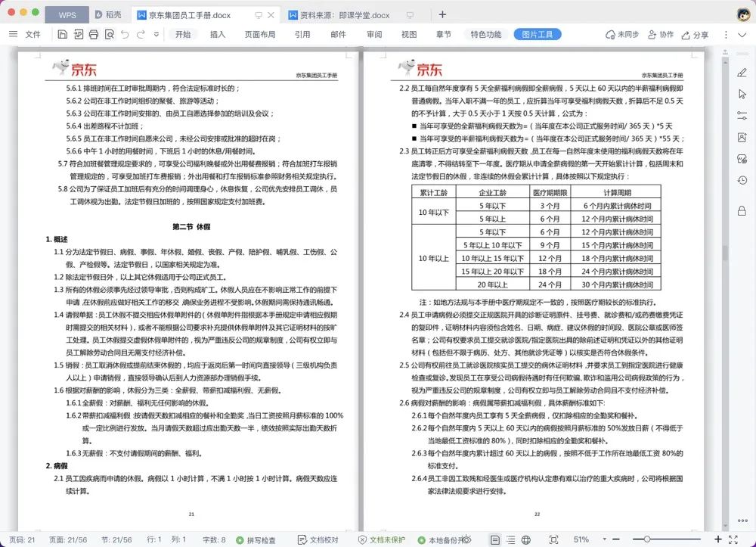
Task: Click 文档未保护 in the status bar
Action: click(x=381, y=539)
